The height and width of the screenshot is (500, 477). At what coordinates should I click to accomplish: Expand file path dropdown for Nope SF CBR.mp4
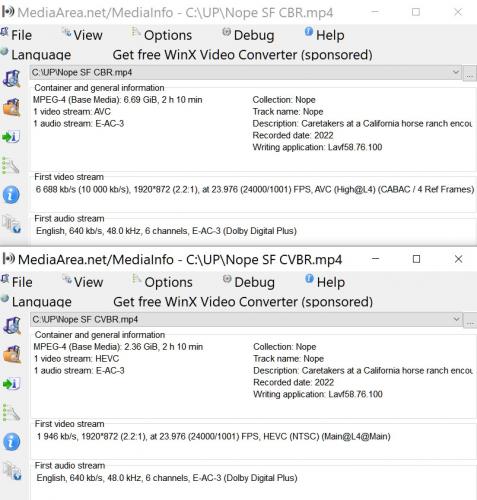click(x=456, y=72)
